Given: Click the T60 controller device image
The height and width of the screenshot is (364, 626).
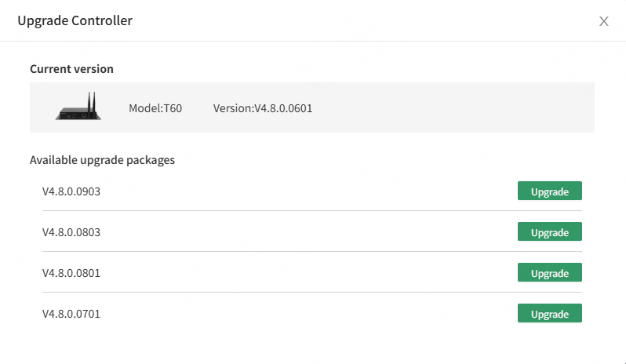Looking at the screenshot, I should pos(78,106).
